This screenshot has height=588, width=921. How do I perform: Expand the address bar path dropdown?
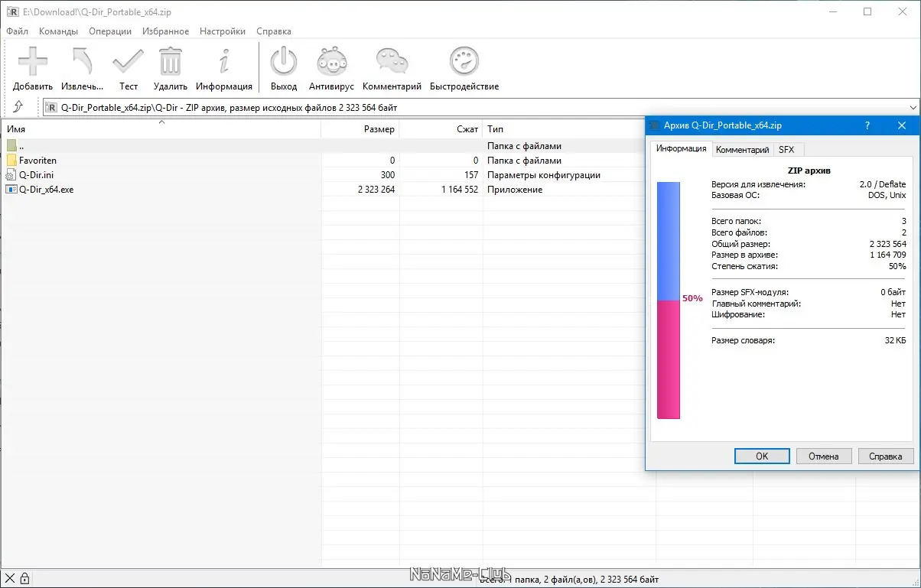coord(913,108)
